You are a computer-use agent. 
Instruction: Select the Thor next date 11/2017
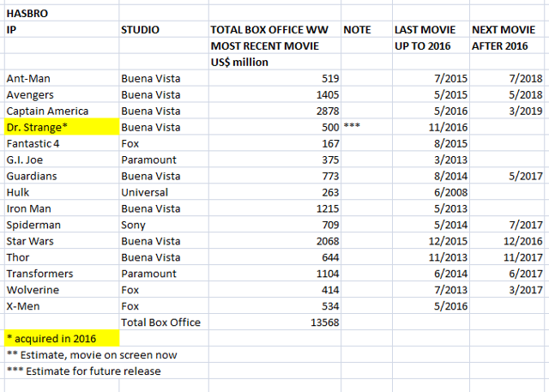pos(507,257)
